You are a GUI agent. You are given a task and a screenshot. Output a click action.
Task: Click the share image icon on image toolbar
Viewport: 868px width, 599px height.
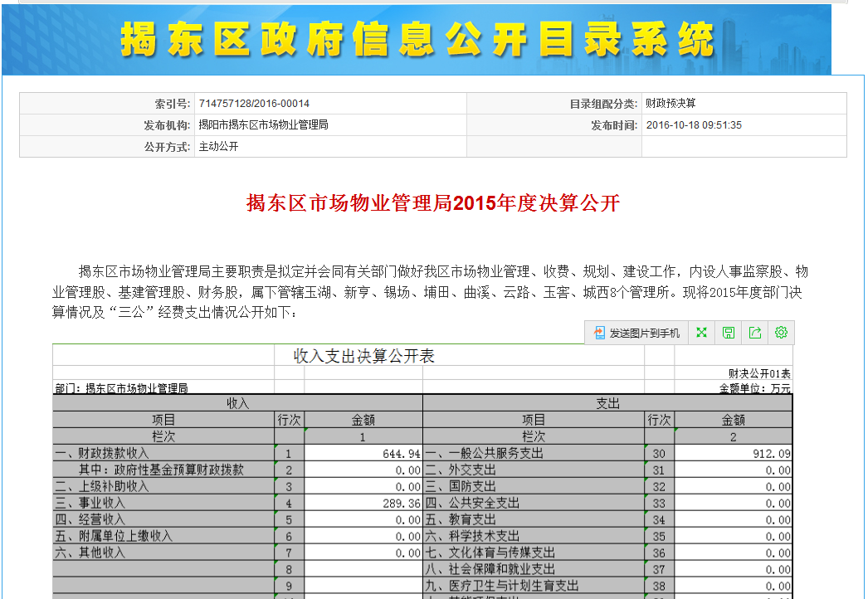click(x=755, y=333)
